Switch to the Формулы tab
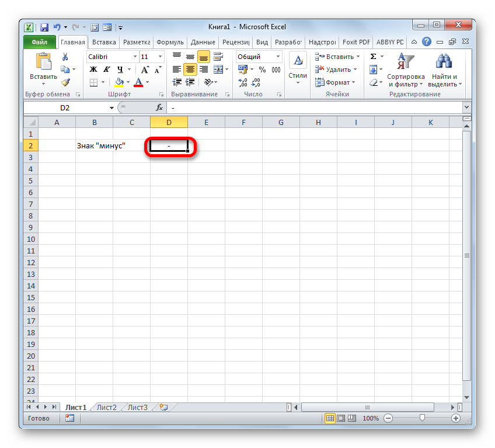The width and height of the screenshot is (495, 448). [170, 42]
